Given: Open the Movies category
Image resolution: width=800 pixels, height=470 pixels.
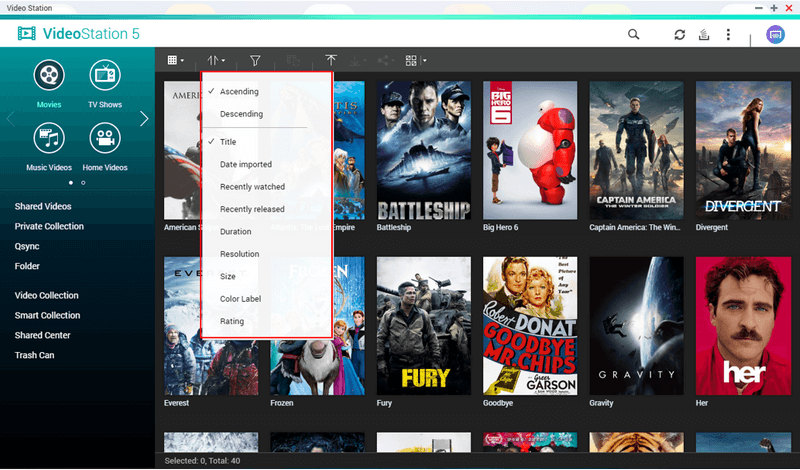Looking at the screenshot, I should coord(49,84).
